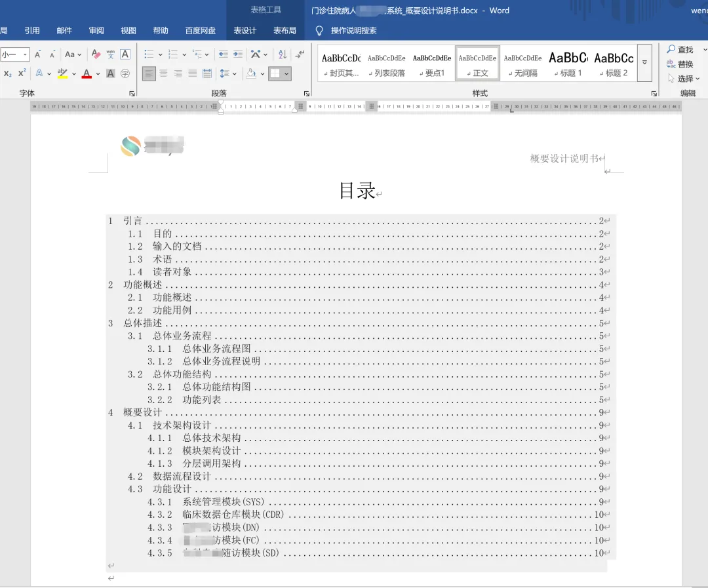
Task: Expand font color dropdown arrow
Action: click(x=98, y=73)
